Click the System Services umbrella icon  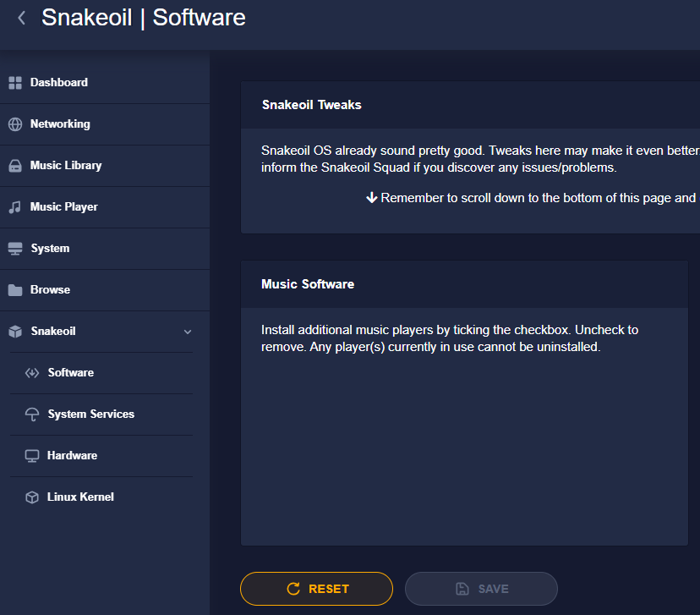pyautogui.click(x=32, y=415)
